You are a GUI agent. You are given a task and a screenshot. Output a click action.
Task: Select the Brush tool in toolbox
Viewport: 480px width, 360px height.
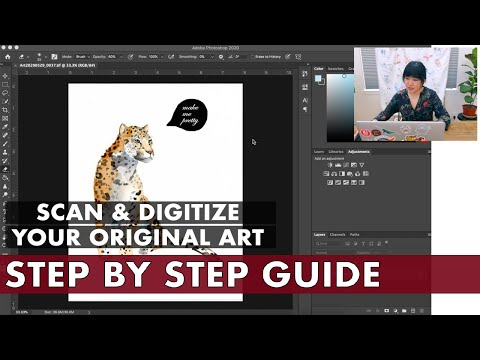(5, 144)
